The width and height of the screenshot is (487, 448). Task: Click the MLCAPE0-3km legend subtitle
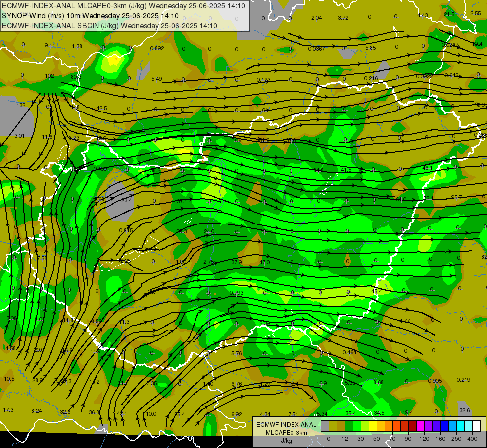pyautogui.click(x=286, y=433)
